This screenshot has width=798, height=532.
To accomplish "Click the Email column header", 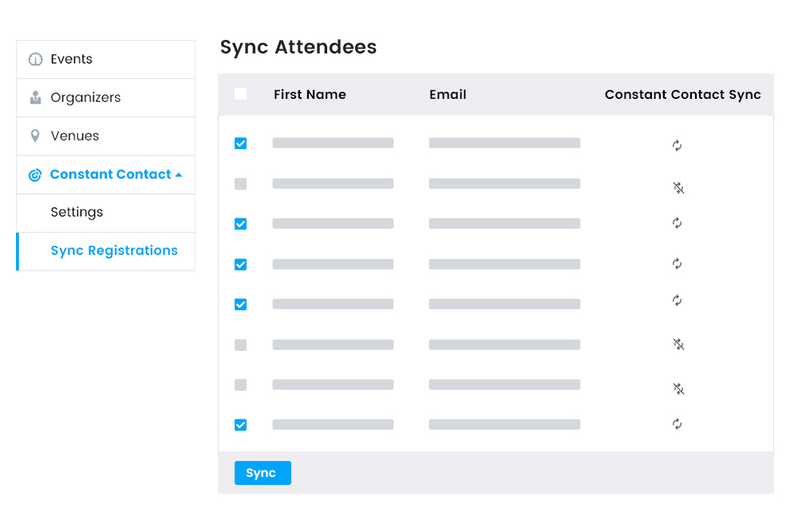I will click(x=448, y=94).
